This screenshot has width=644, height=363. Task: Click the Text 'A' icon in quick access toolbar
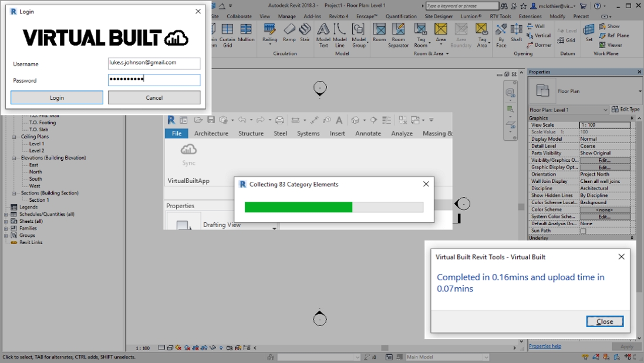click(x=339, y=120)
